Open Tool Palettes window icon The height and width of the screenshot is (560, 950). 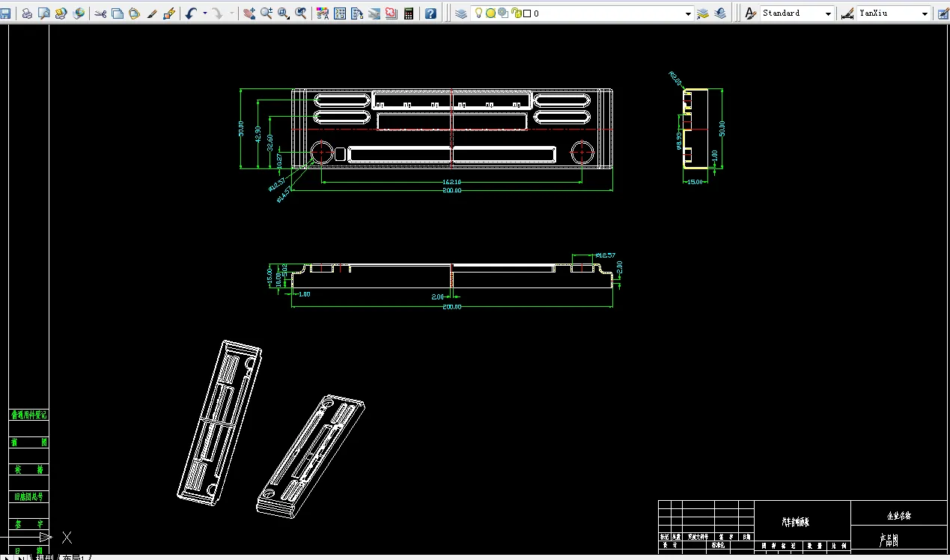[357, 13]
